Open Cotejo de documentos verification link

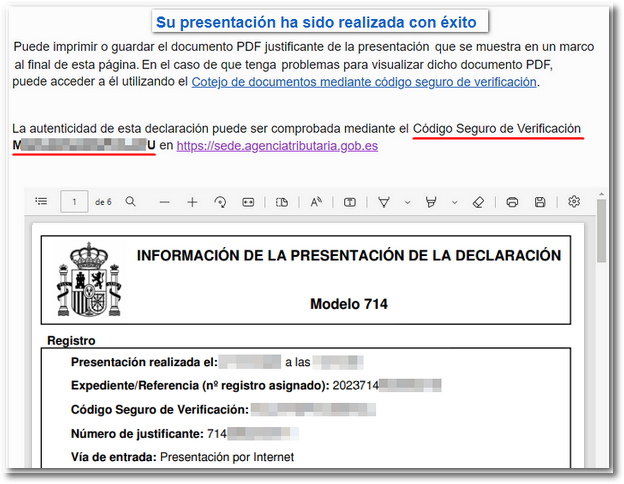pyautogui.click(x=365, y=82)
